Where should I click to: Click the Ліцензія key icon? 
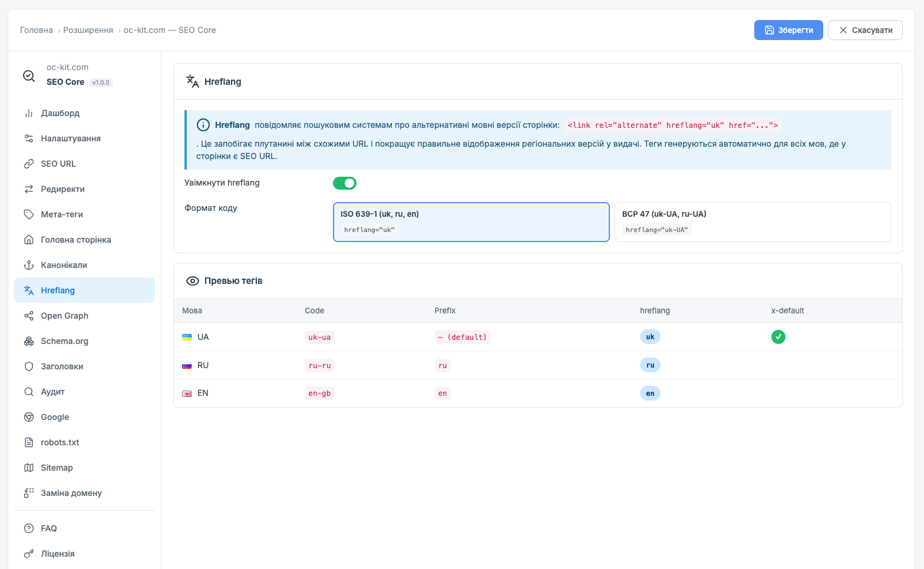pyautogui.click(x=29, y=554)
